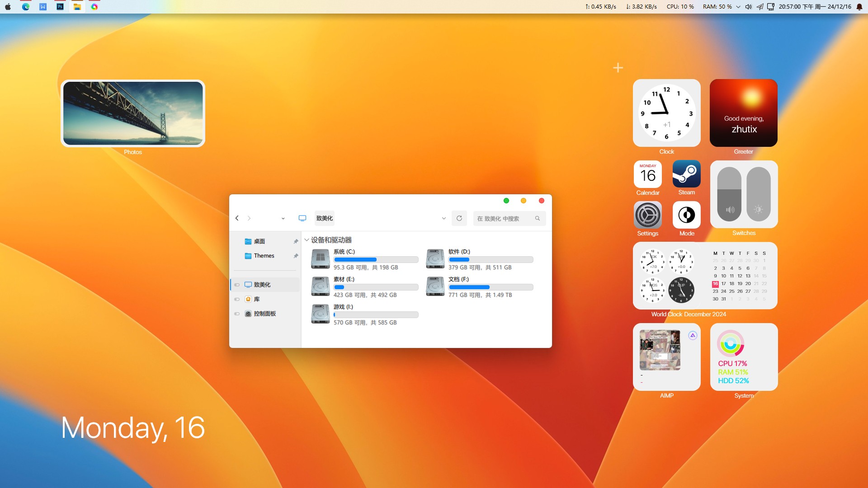Open the Settings gear widget
Viewport: 868px width, 488px height.
coord(647,215)
